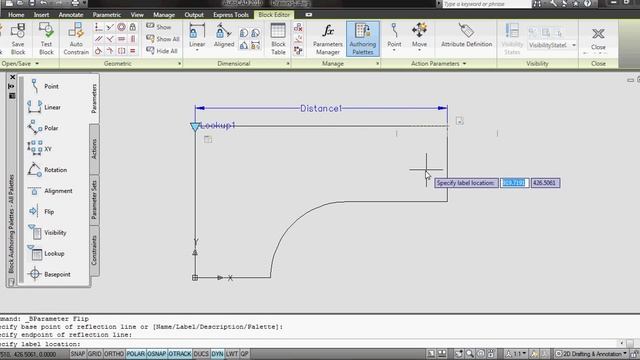Toggle DUCS in status bar

tap(201, 354)
